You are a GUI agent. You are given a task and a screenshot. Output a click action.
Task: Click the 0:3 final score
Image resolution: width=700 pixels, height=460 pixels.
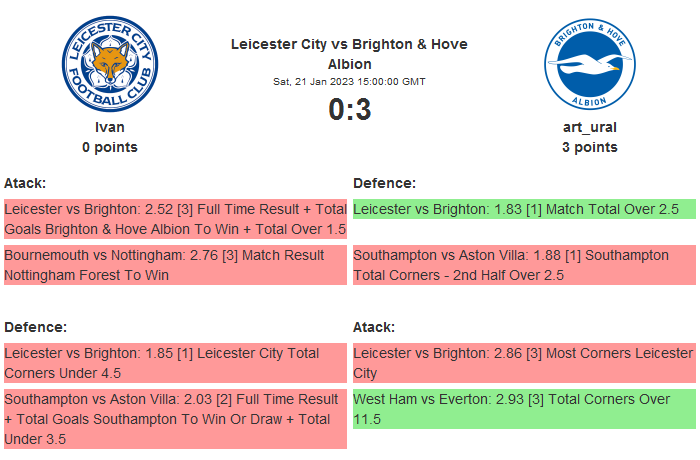pos(349,109)
